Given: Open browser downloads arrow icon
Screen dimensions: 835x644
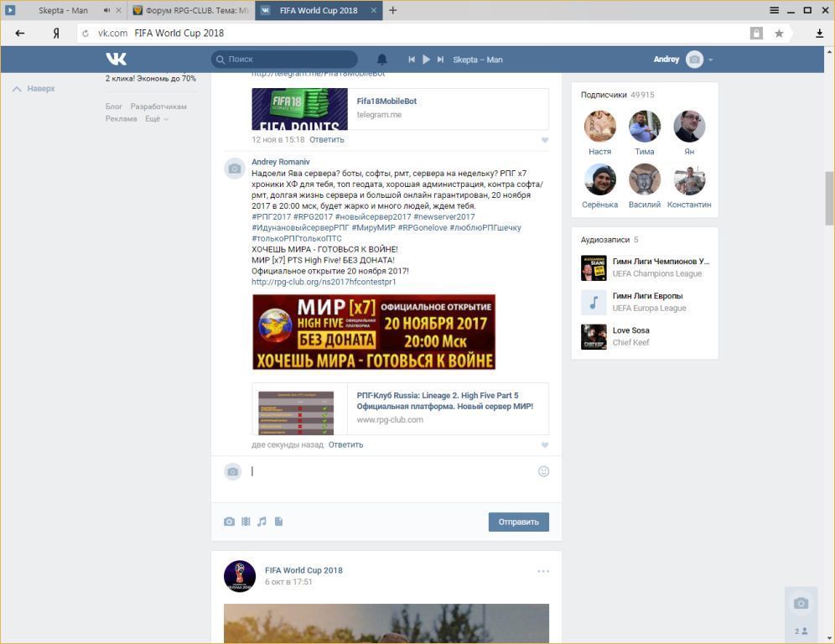Looking at the screenshot, I should 819,34.
